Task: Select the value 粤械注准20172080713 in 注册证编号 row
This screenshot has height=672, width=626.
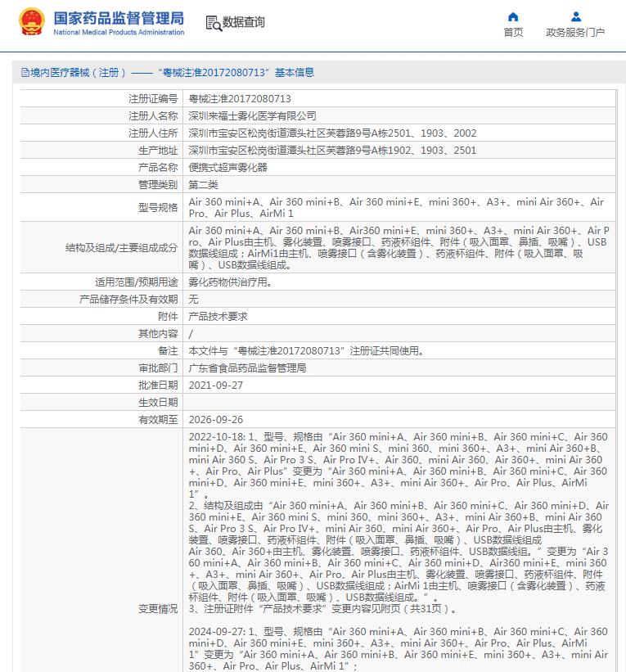Action: click(240, 99)
